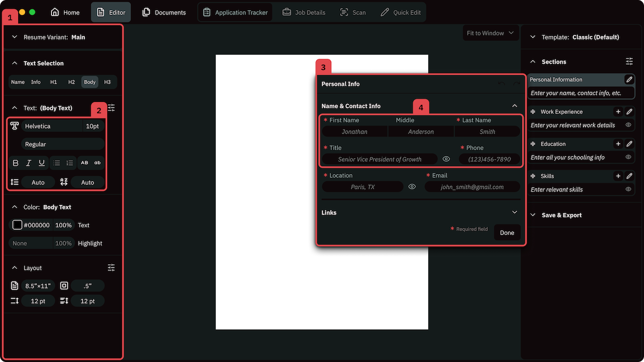Open Text section settings sliders icon
Screen dimensions: 644x362
tap(111, 108)
